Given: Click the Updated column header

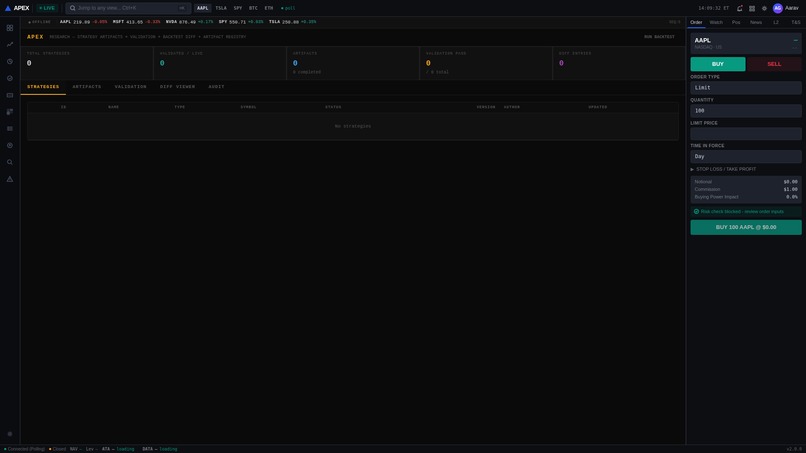Looking at the screenshot, I should coord(598,107).
